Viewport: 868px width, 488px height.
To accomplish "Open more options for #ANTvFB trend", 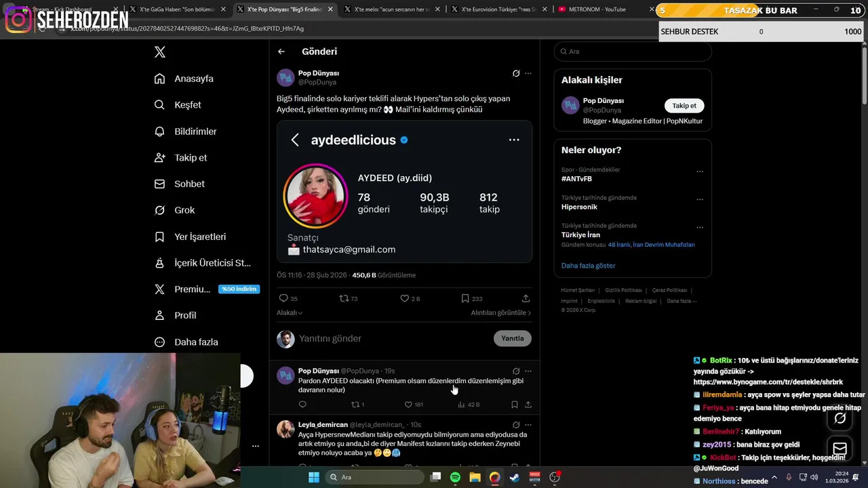I will click(x=700, y=171).
